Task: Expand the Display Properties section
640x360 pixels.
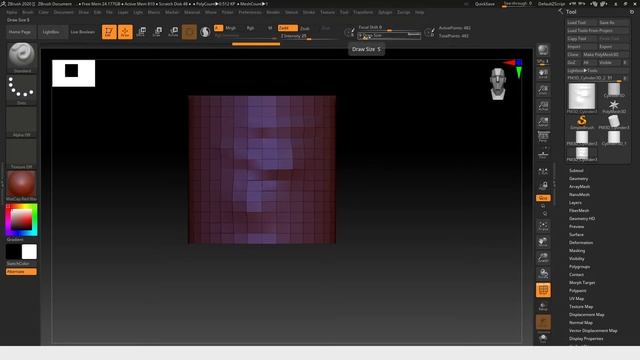Action: (x=586, y=339)
